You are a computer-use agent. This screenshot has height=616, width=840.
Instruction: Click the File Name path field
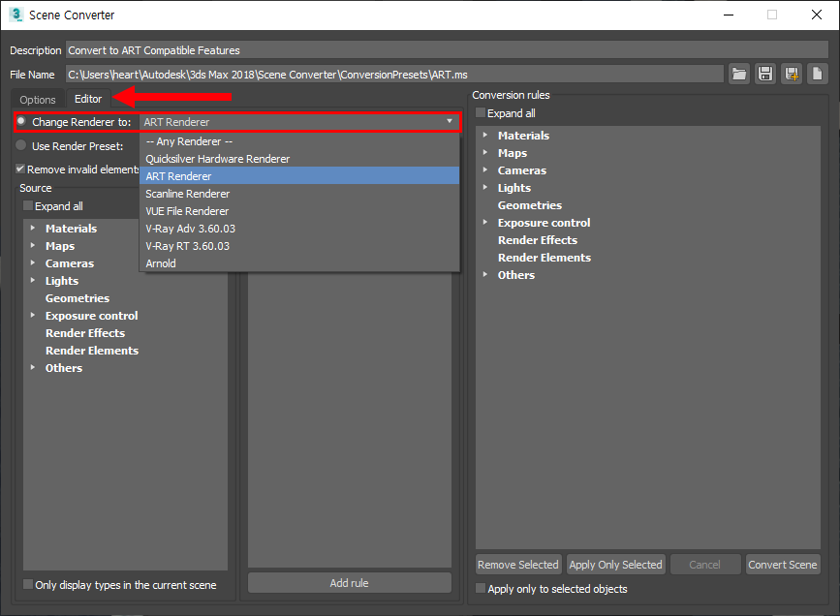394,74
